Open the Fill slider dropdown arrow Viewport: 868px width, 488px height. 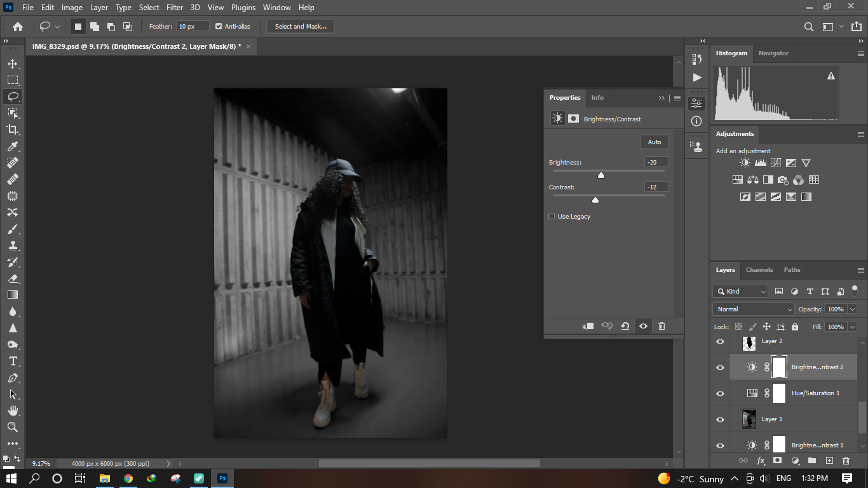coord(852,327)
